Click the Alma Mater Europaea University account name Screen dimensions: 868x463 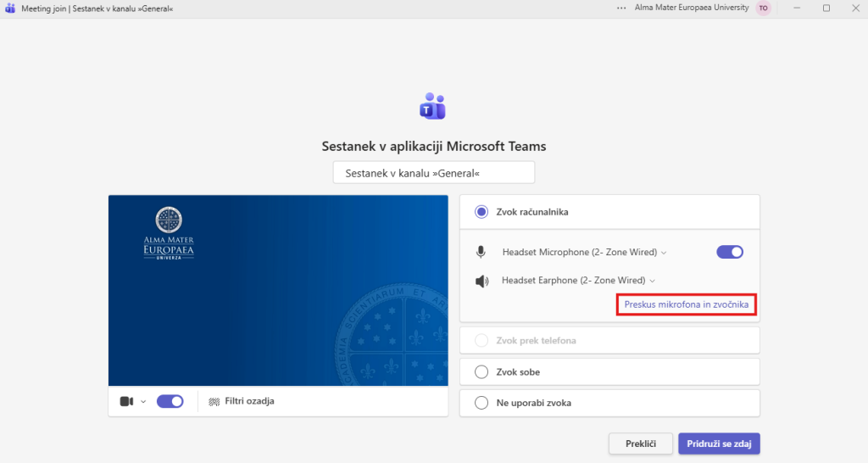coord(692,8)
